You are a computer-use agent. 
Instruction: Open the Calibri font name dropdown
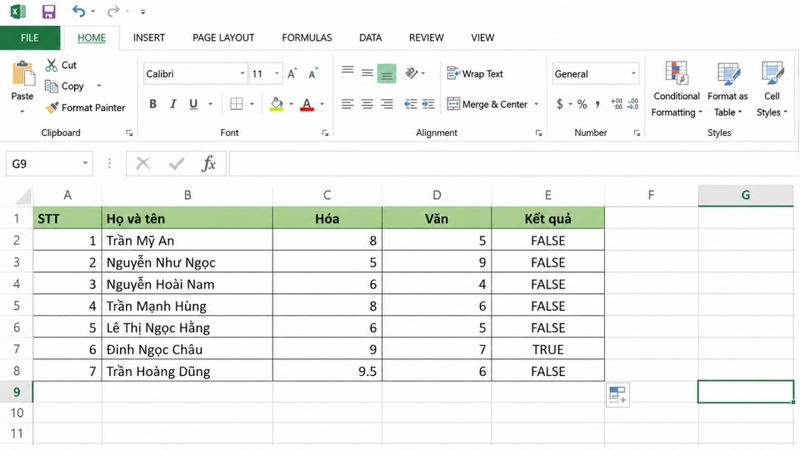[x=242, y=74]
